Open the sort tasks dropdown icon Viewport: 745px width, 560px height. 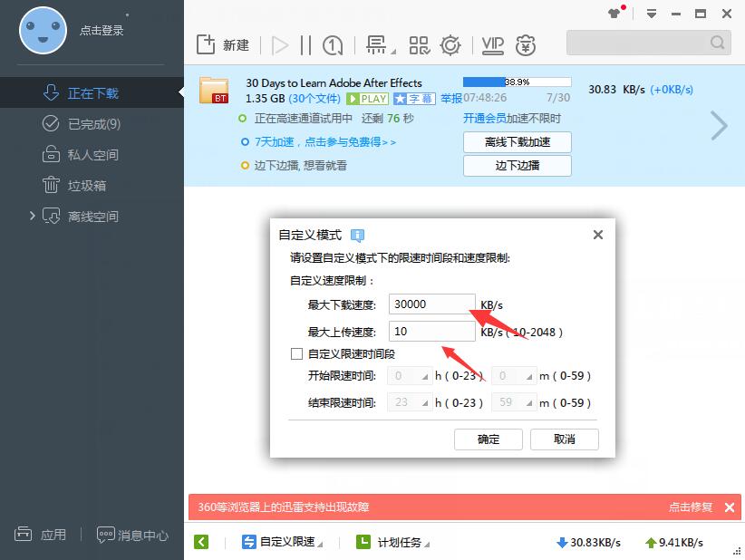click(x=380, y=45)
